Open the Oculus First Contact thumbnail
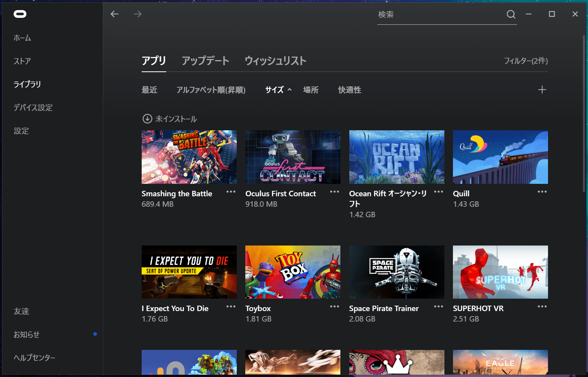Viewport: 588px width, 377px height. (293, 157)
